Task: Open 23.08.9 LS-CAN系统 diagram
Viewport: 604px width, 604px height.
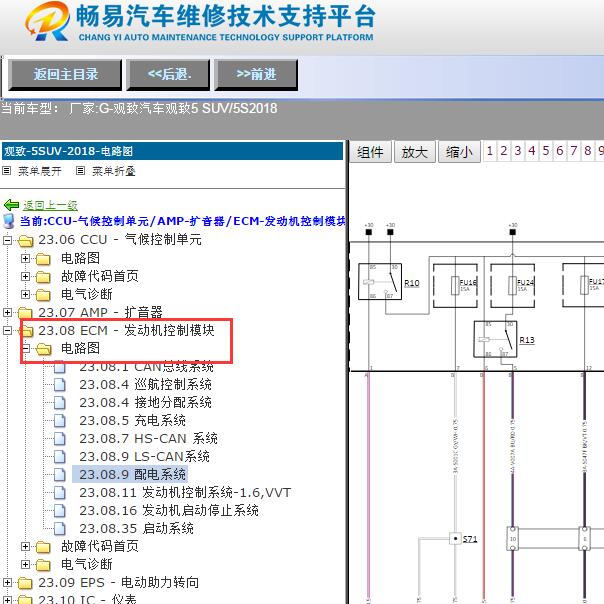Action: pos(144,456)
